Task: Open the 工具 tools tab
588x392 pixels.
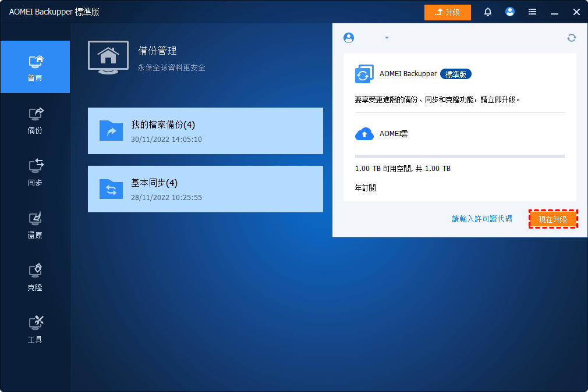Action: 35,330
